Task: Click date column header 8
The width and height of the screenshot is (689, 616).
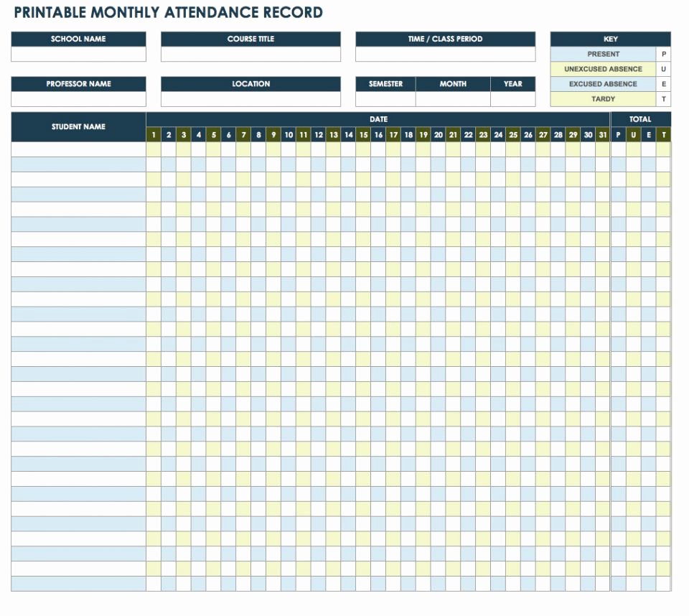Action: click(x=258, y=134)
